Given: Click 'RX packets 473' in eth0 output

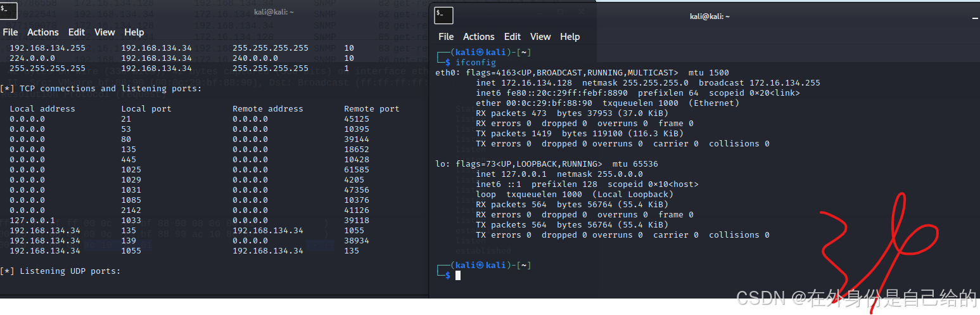Looking at the screenshot, I should point(514,113).
